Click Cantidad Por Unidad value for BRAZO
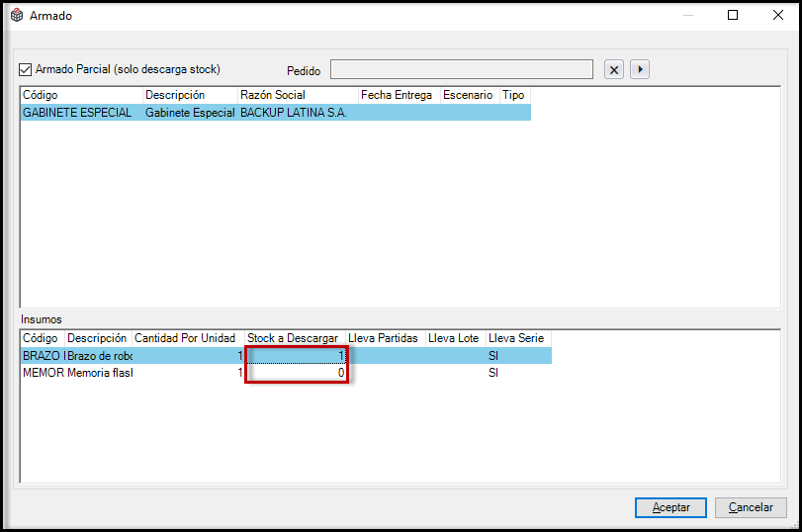 188,356
